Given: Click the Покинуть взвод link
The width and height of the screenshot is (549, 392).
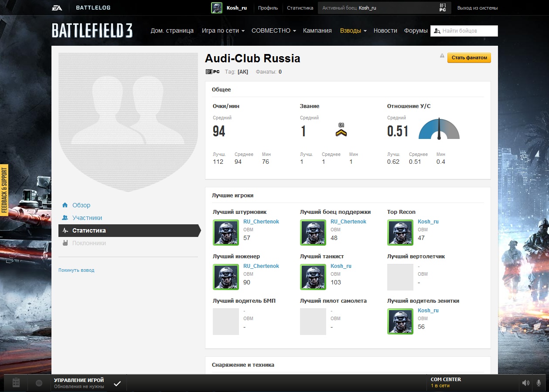Looking at the screenshot, I should pyautogui.click(x=76, y=270).
